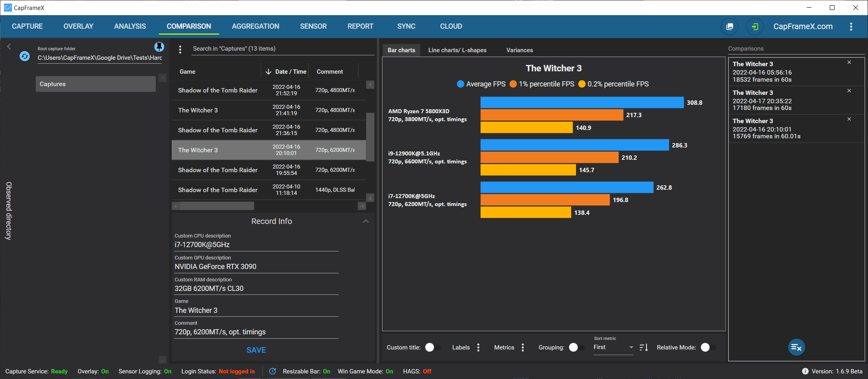Select Shadow of the Tomb Raider 21:52:19 capture

pos(268,90)
